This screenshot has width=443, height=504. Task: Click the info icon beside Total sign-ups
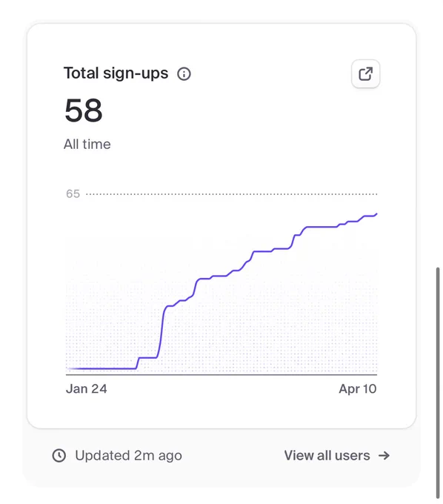coord(184,74)
